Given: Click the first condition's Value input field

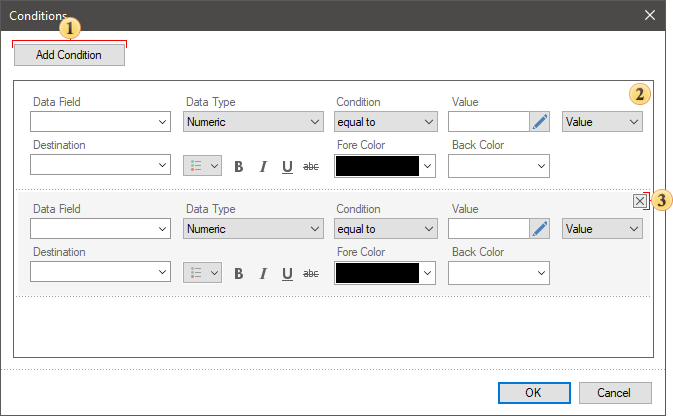Looking at the screenshot, I should pyautogui.click(x=488, y=122).
